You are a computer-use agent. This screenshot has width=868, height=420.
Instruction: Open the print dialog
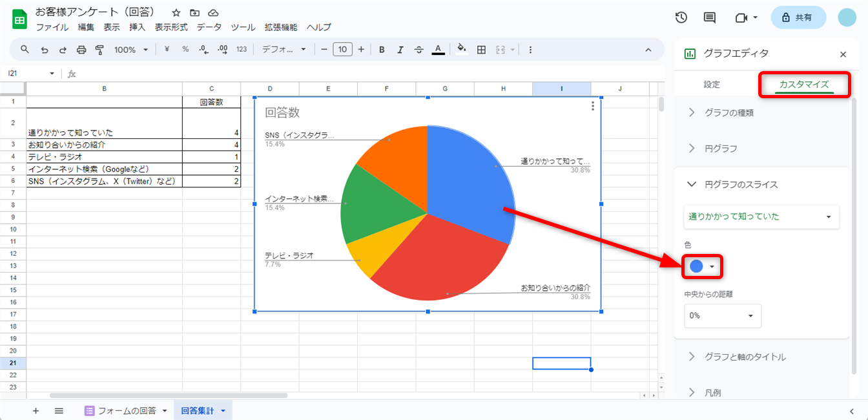point(81,49)
